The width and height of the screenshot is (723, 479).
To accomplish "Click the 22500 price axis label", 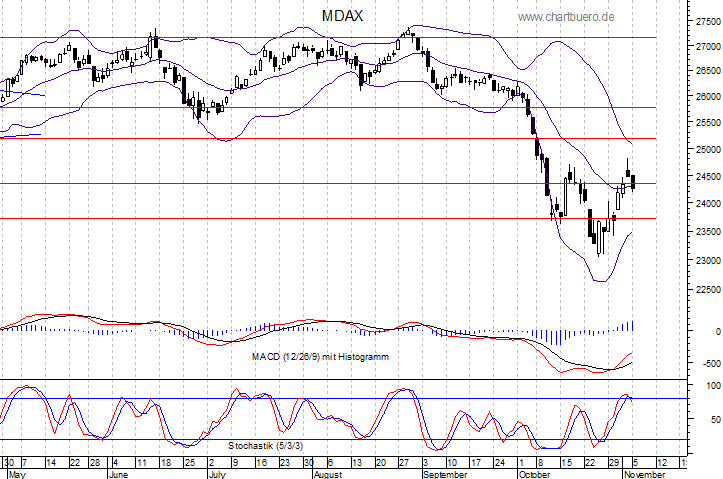I will pyautogui.click(x=706, y=290).
